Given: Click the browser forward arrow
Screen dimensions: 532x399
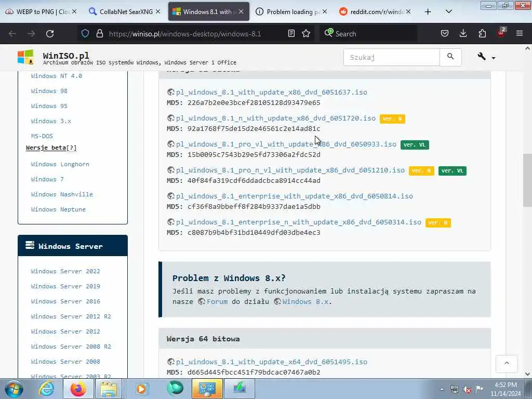Looking at the screenshot, I should (31, 34).
